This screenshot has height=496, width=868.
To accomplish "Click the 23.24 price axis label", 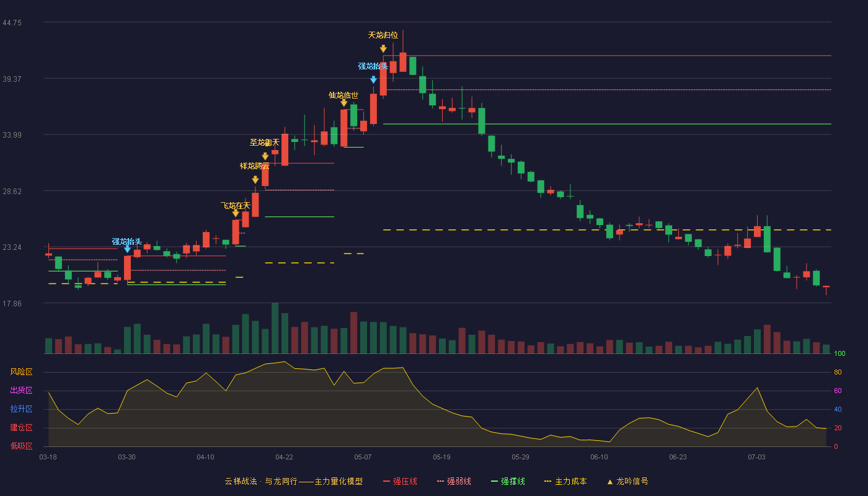I will (12, 247).
